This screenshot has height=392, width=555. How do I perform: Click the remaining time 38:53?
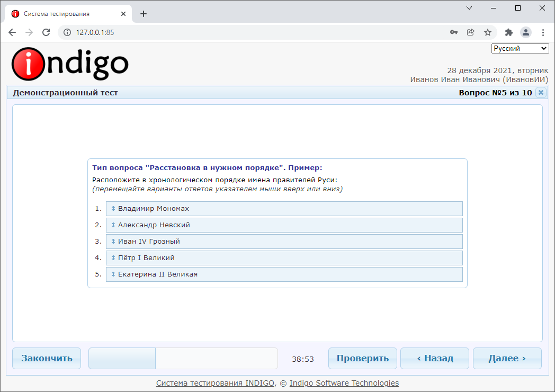302,359
